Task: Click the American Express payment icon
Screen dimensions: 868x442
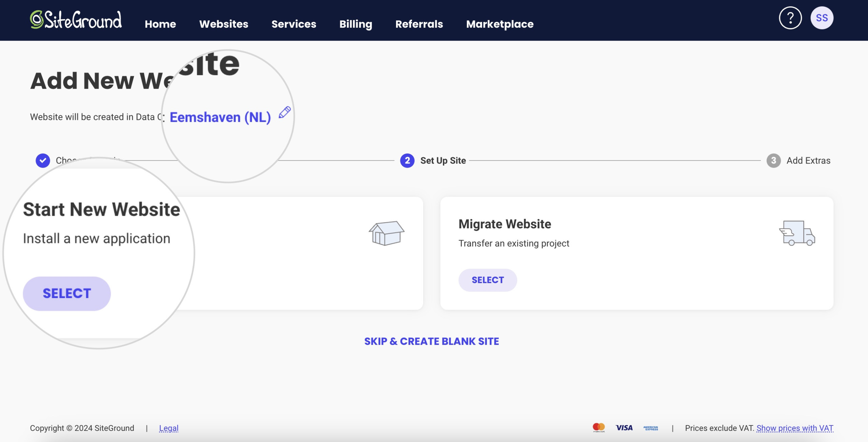Action: click(651, 428)
